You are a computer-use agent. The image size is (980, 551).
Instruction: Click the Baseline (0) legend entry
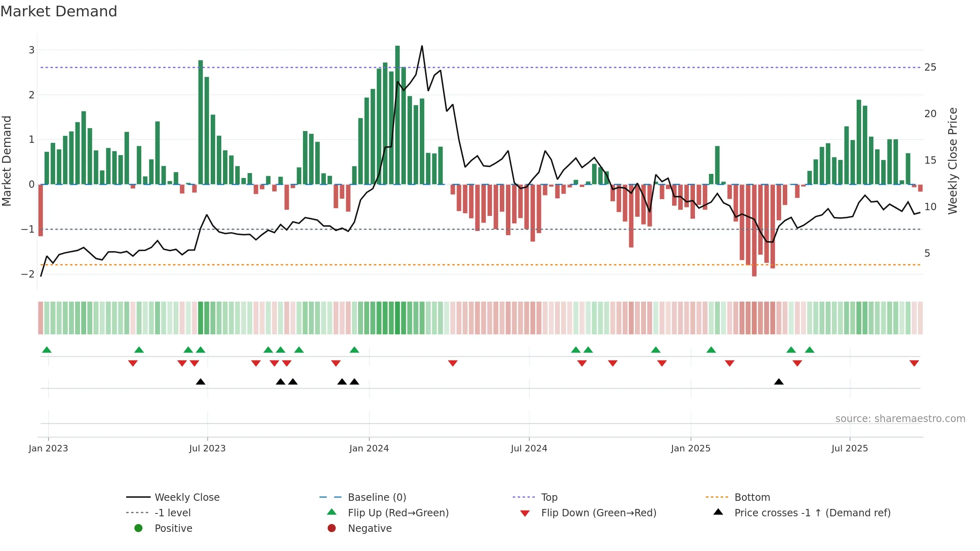coord(363,497)
